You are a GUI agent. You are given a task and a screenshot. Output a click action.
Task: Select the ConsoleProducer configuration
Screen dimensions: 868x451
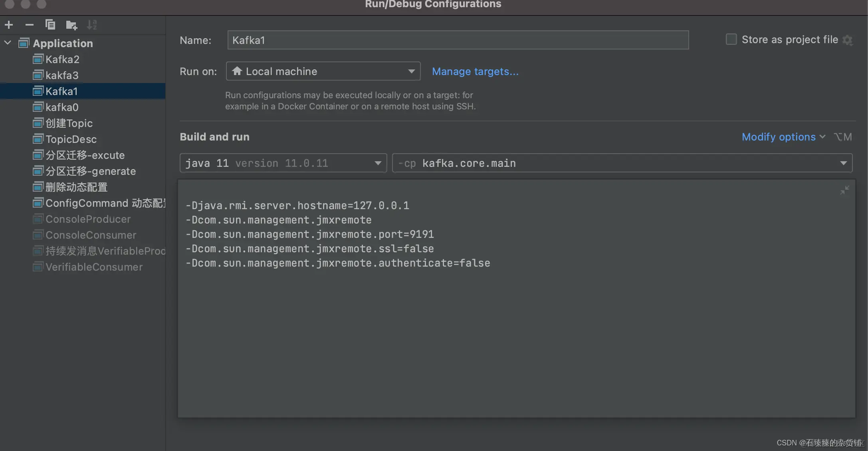[x=88, y=219]
